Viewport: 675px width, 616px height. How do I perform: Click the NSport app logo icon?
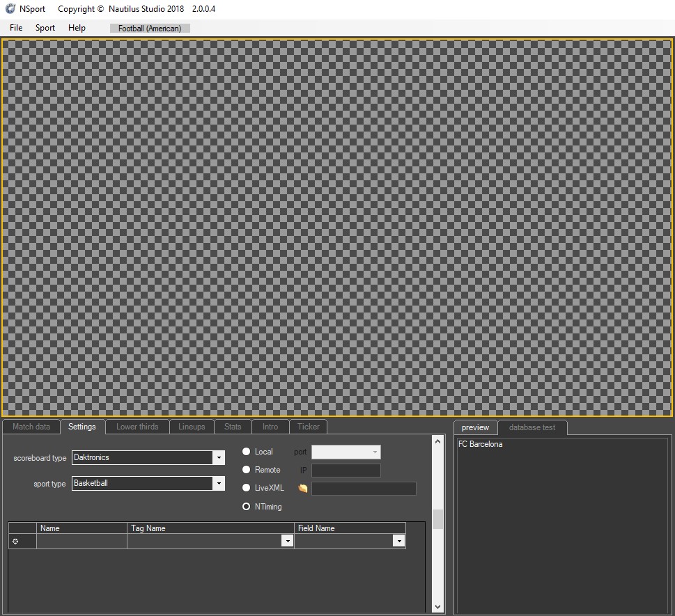pyautogui.click(x=10, y=9)
